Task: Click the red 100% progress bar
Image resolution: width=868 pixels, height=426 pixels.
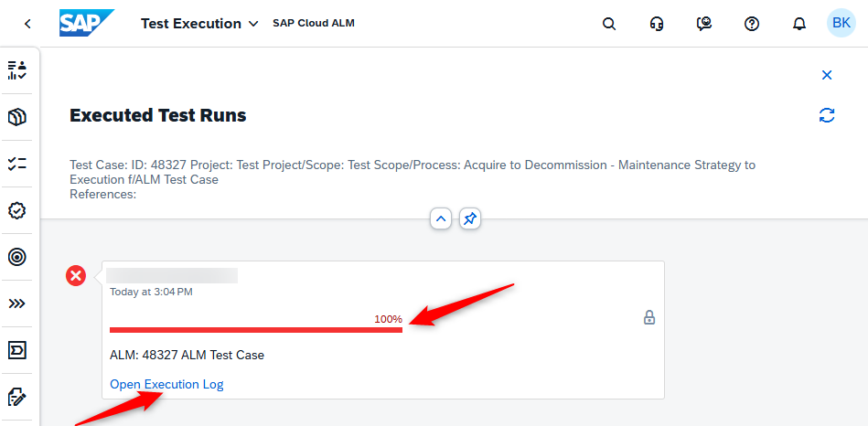Action: point(256,330)
